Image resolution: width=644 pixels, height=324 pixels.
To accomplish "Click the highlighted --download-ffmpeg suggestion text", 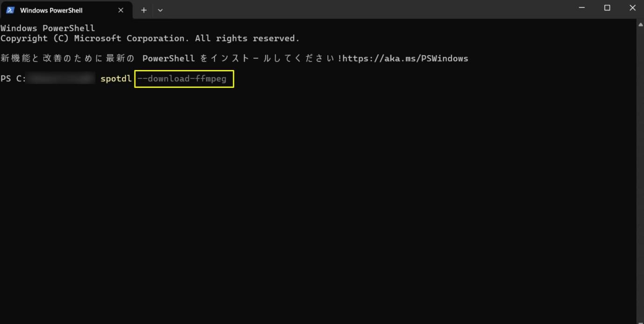I will 182,78.
